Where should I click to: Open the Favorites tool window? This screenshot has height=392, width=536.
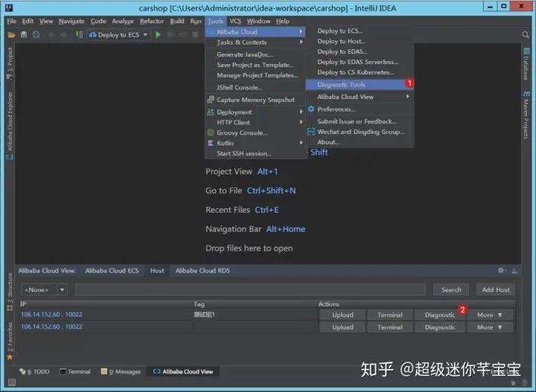coord(10,341)
